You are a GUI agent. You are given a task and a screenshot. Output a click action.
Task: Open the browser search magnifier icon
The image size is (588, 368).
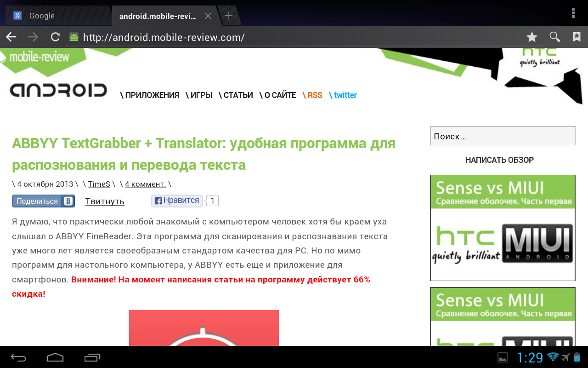coord(555,37)
